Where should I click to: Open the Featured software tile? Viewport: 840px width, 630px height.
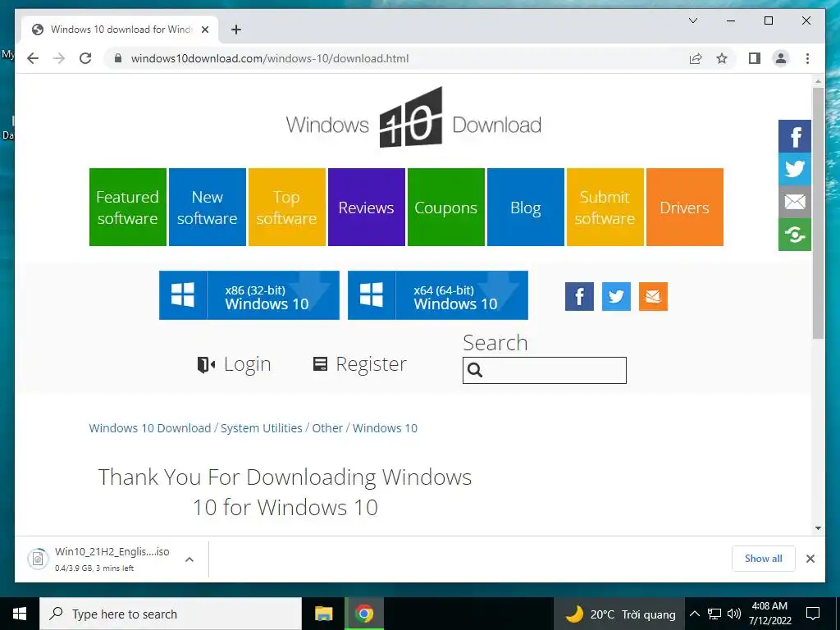(x=127, y=208)
